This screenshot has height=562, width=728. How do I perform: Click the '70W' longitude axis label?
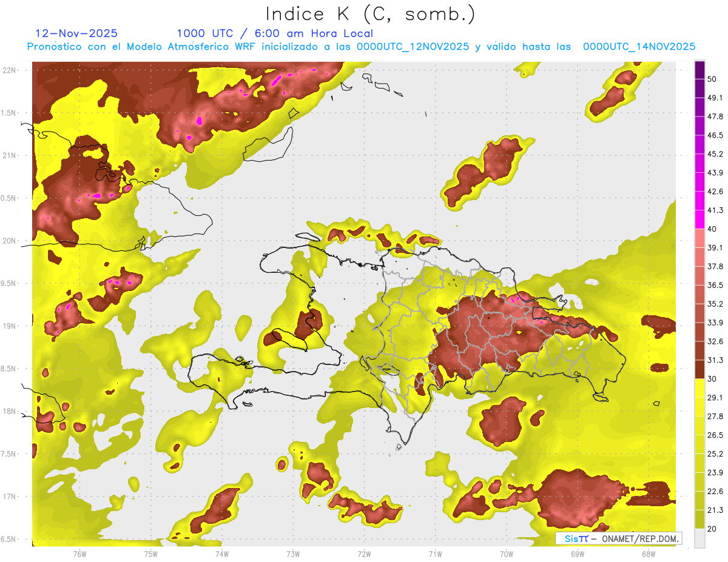[x=507, y=554]
